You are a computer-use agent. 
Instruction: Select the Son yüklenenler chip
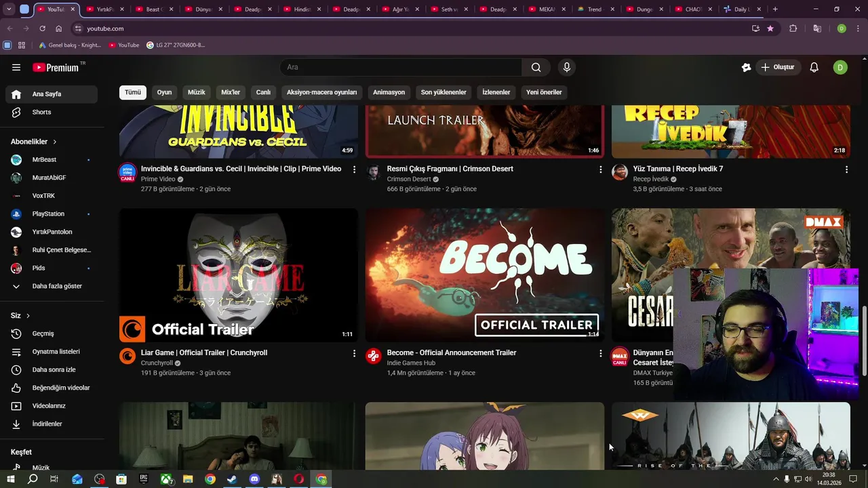443,92
